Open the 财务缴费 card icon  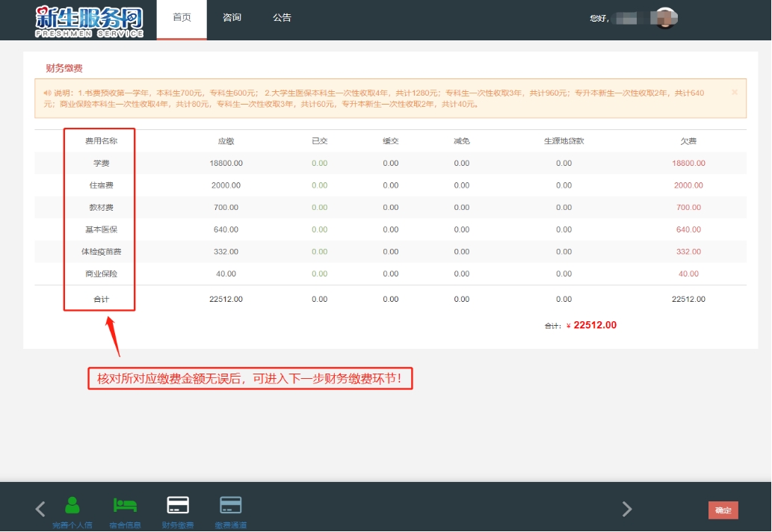point(178,506)
